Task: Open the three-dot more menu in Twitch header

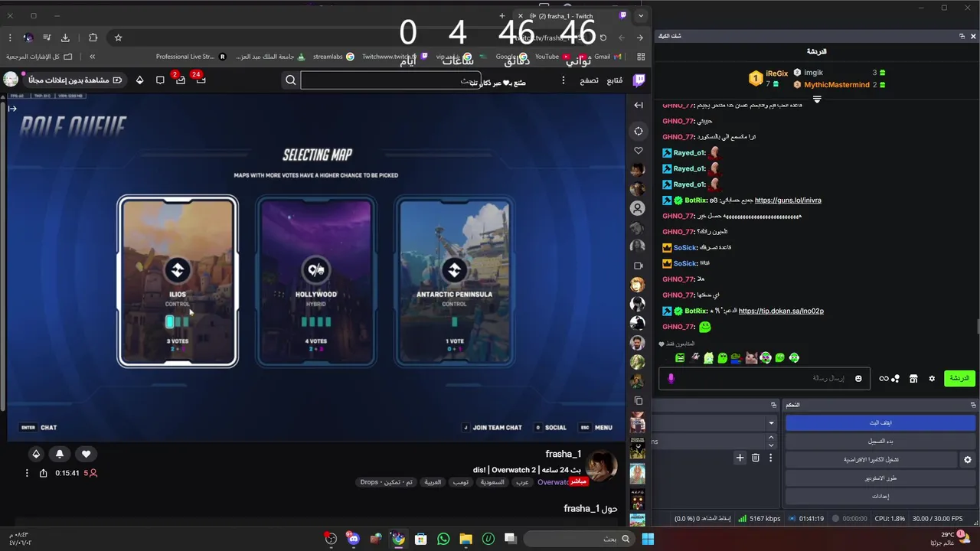Action: pos(563,80)
